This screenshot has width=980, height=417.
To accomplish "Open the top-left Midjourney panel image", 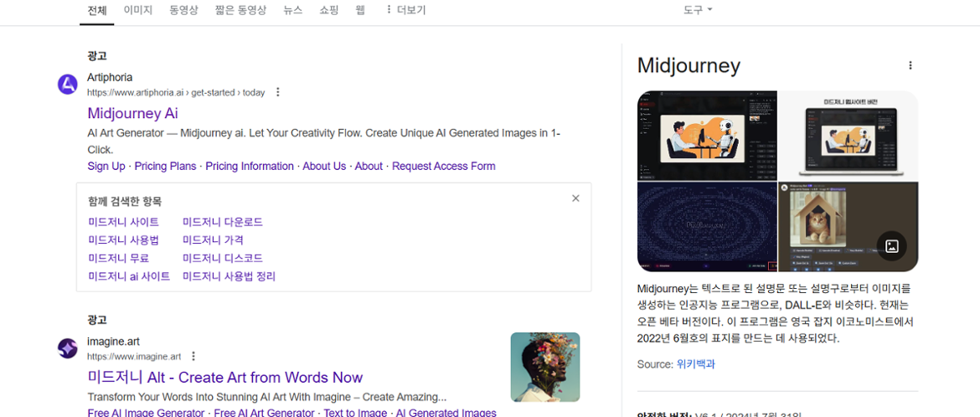I will point(707,135).
